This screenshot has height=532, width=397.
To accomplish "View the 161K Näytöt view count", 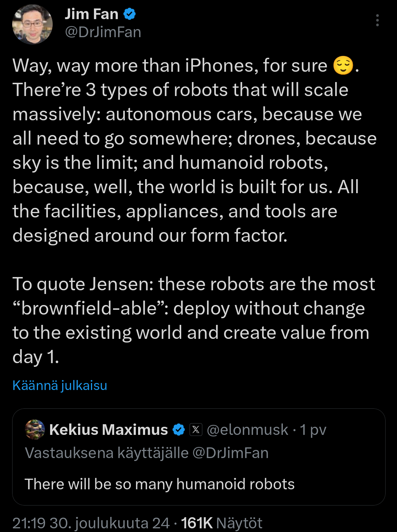I will click(222, 523).
